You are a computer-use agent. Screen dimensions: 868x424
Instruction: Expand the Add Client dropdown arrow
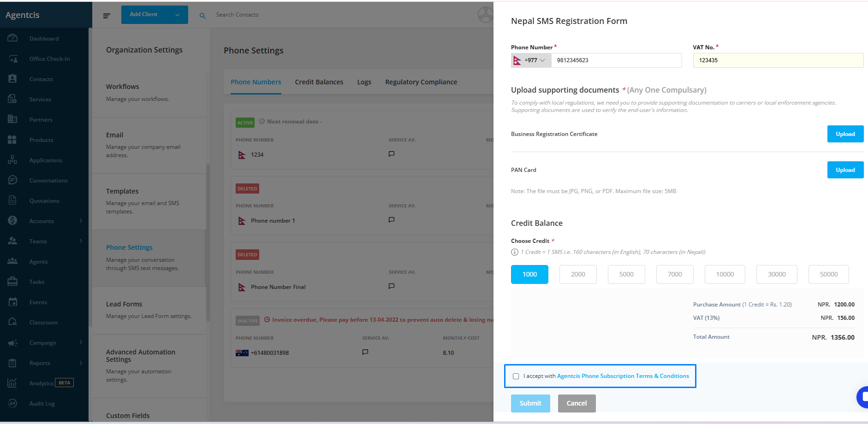(x=178, y=15)
